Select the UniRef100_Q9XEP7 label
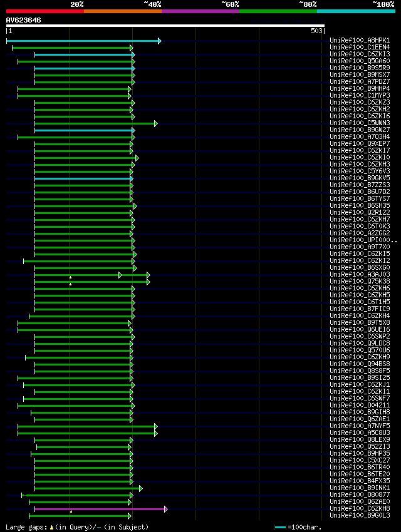This screenshot has height=532, width=401. tap(360, 143)
